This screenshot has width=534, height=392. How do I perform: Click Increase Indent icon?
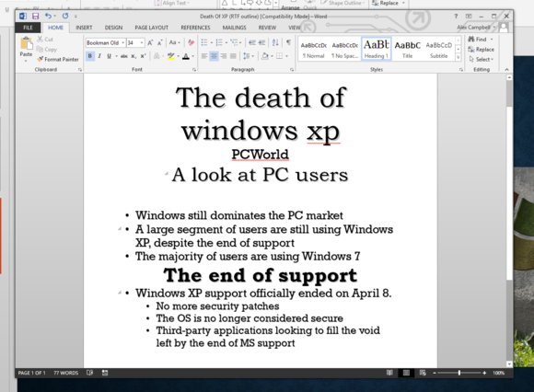(261, 42)
